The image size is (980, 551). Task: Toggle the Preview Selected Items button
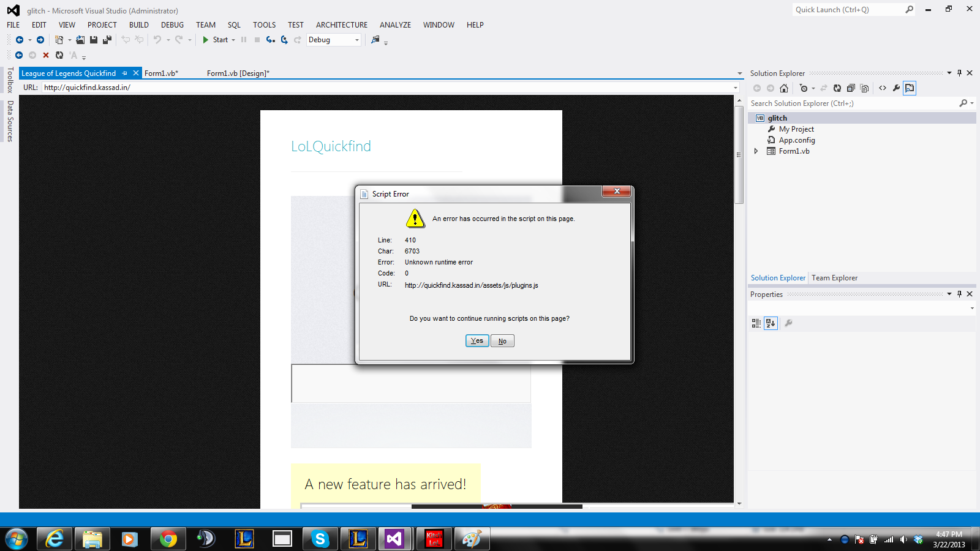pos(910,88)
